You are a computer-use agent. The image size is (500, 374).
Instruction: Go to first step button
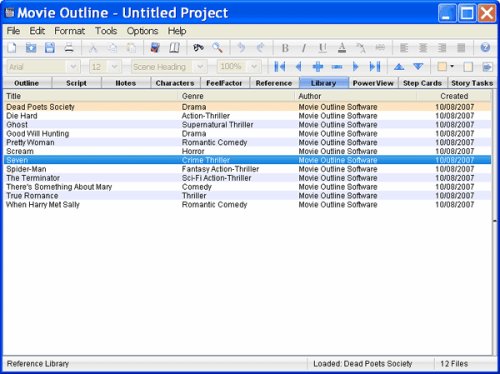[x=279, y=67]
